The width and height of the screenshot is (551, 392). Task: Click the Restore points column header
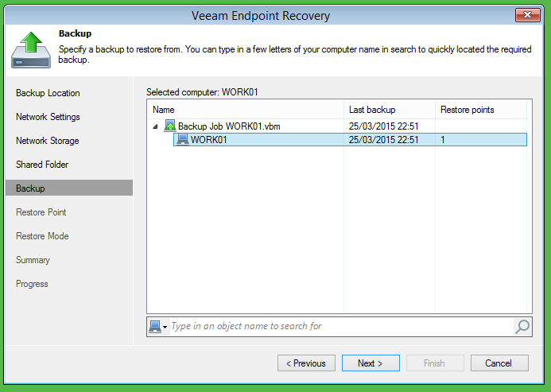point(481,110)
